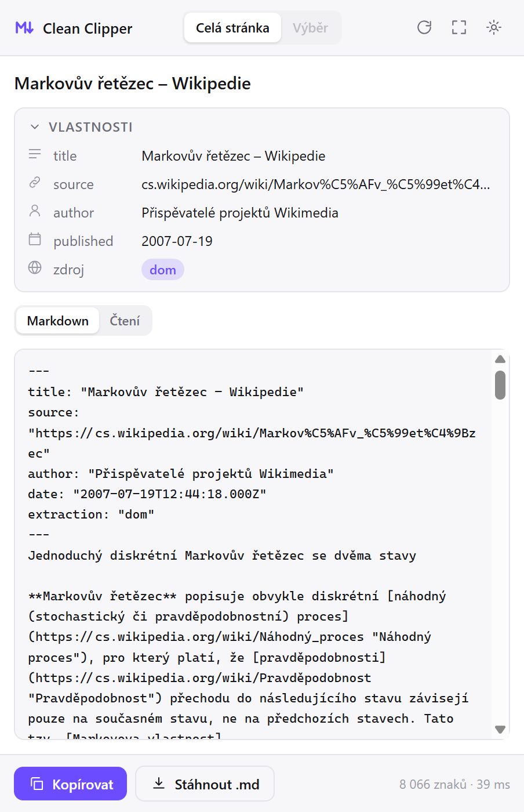
Task: Click the 'title' property label
Action: click(x=65, y=156)
